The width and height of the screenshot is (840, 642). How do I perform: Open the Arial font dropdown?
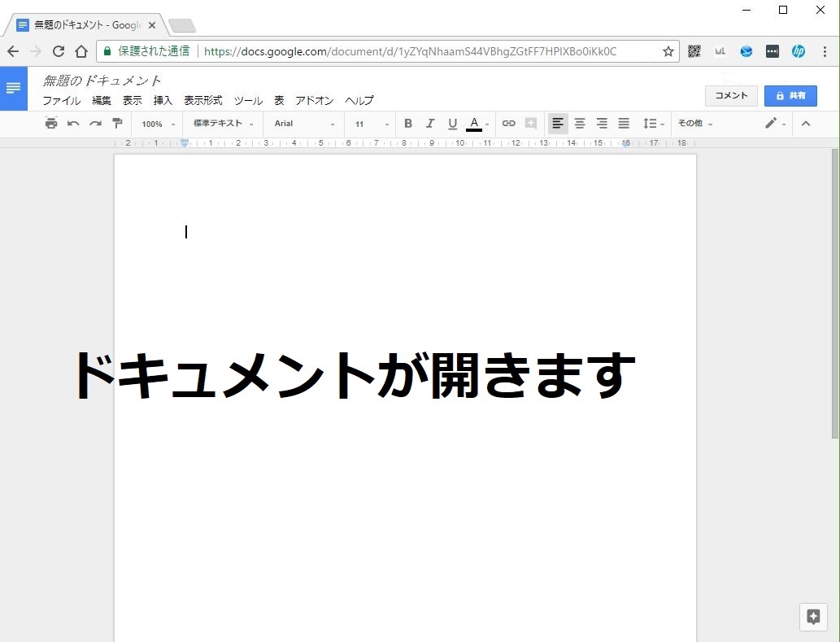(x=304, y=124)
